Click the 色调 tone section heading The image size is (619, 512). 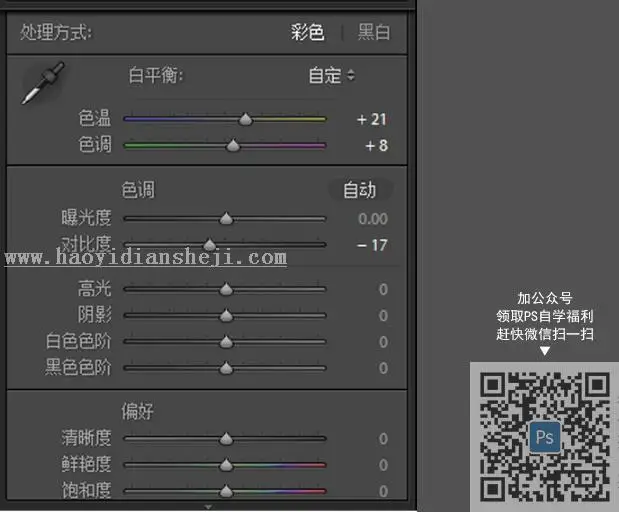click(x=138, y=190)
